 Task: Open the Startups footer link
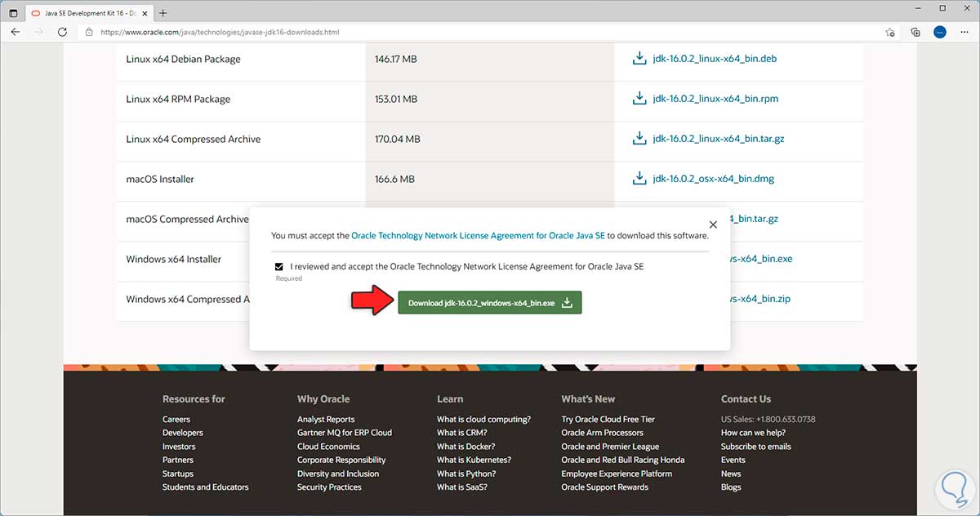click(x=178, y=474)
